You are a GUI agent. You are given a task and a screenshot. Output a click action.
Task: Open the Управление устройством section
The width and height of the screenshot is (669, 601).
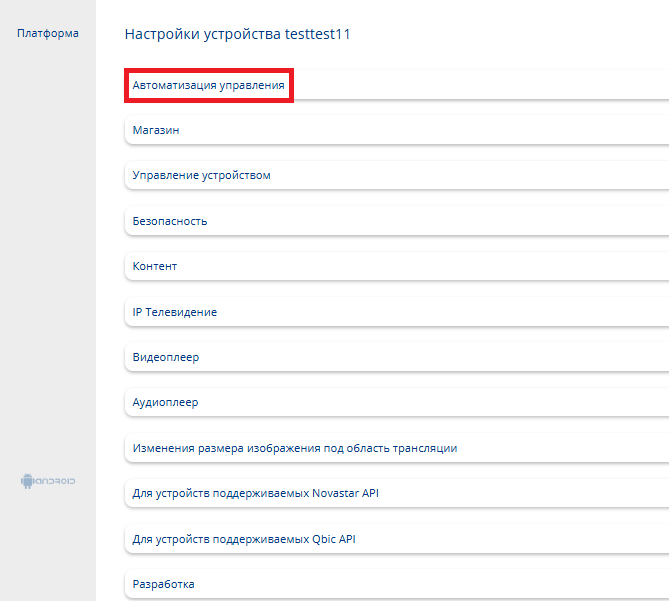(x=201, y=175)
